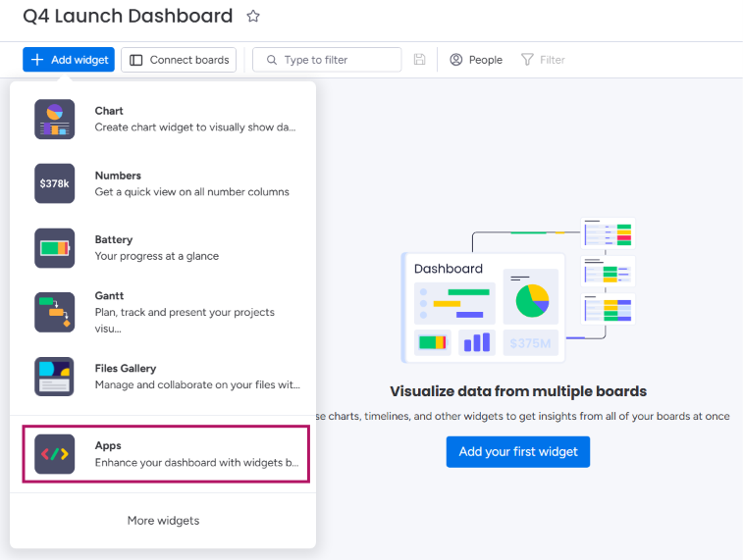Choose the Files Gallery menu title
Viewport: 743px width, 560px height.
click(126, 369)
